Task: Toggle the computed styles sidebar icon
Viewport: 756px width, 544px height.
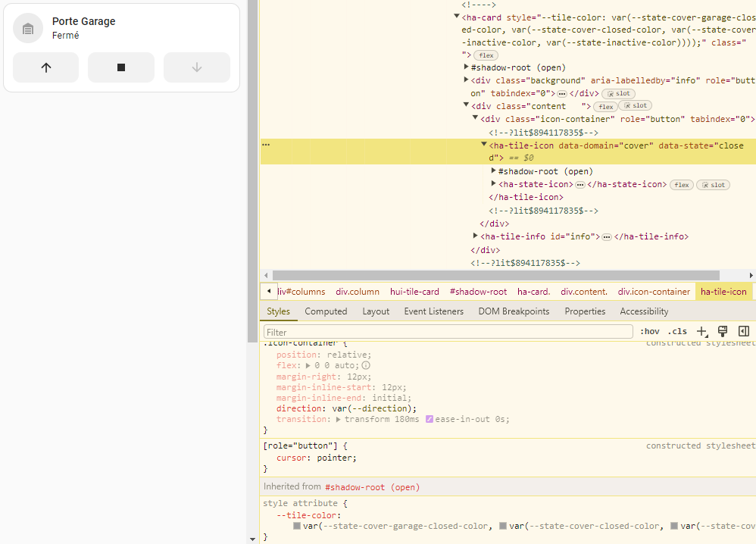Action: point(744,331)
